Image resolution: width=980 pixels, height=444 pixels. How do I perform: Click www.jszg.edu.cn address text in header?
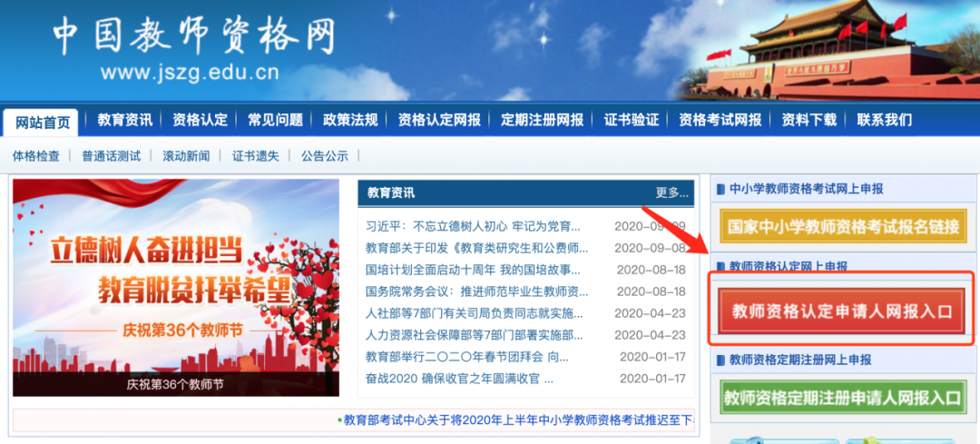(x=190, y=74)
